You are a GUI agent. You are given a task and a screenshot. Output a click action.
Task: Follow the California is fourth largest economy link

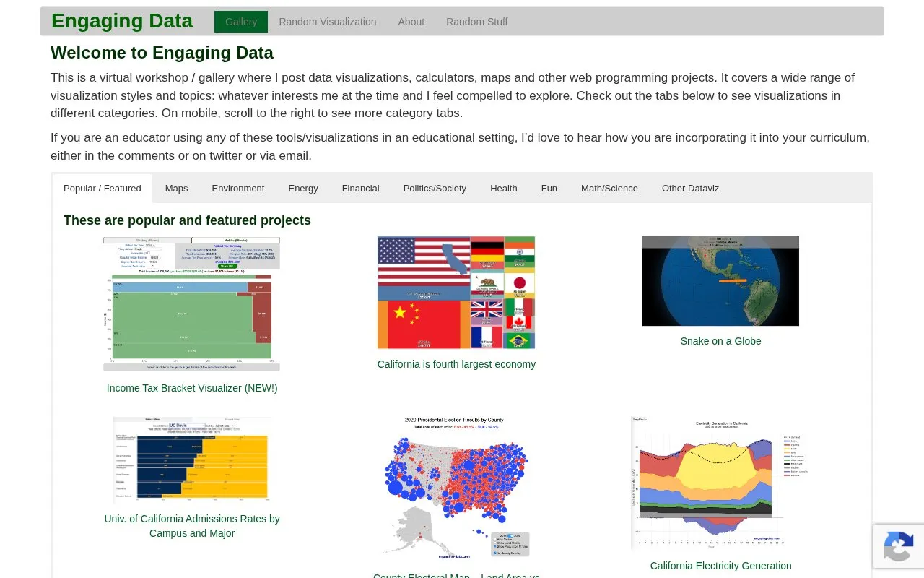coord(456,364)
